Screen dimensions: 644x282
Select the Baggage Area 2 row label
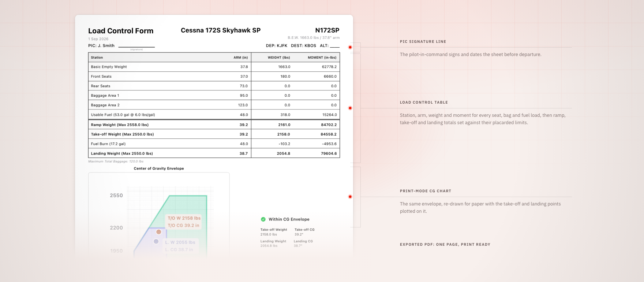pos(105,105)
